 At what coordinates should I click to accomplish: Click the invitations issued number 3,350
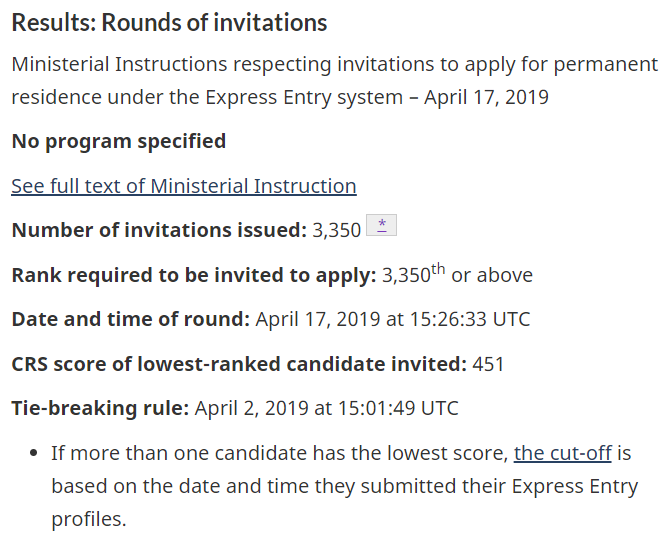coord(336,230)
